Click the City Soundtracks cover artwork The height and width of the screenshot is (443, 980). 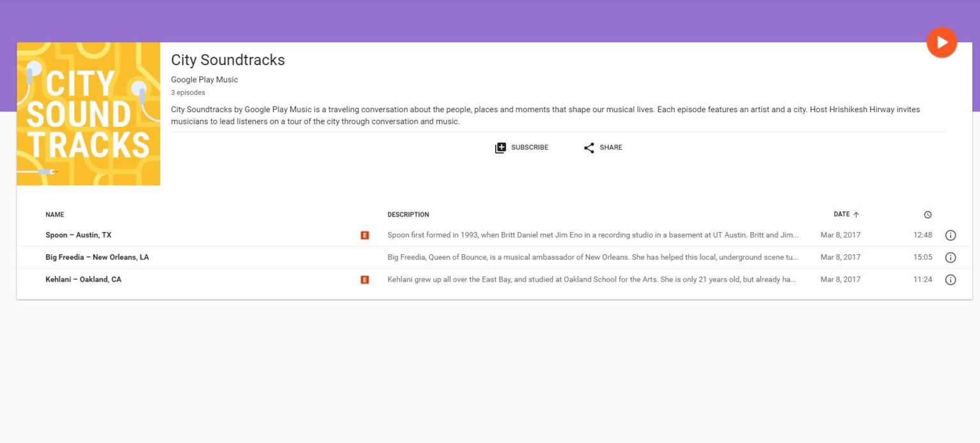coord(89,113)
